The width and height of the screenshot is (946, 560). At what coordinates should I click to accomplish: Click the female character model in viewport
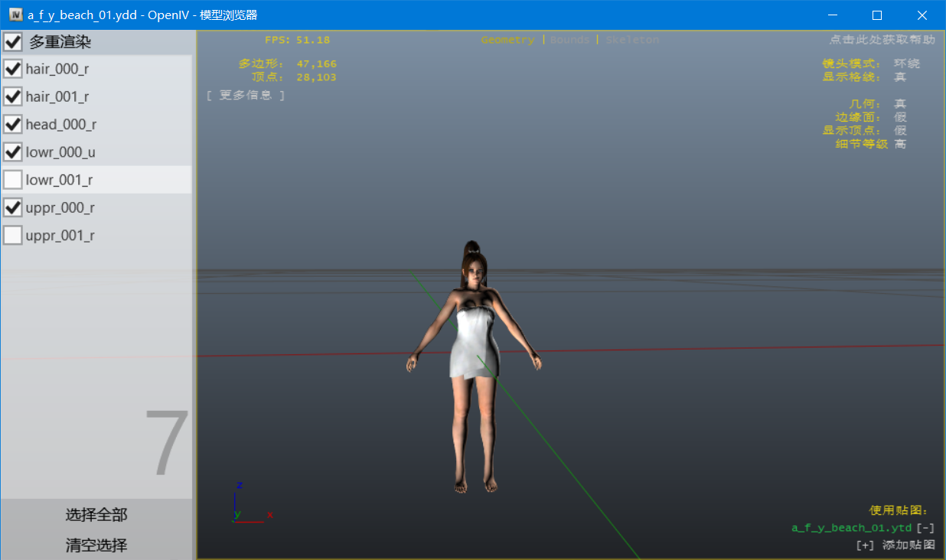[x=474, y=367]
